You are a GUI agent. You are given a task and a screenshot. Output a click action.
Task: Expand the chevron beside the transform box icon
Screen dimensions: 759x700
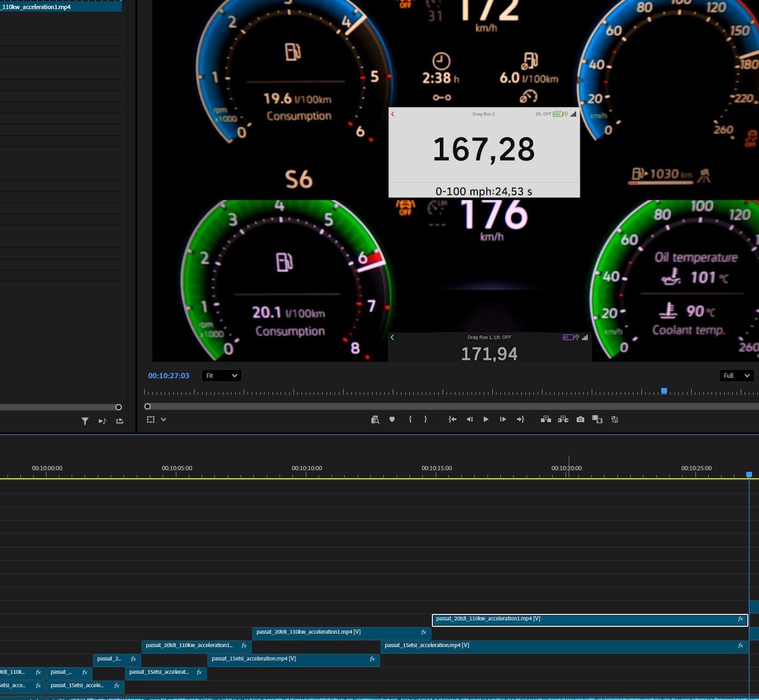[x=164, y=419]
